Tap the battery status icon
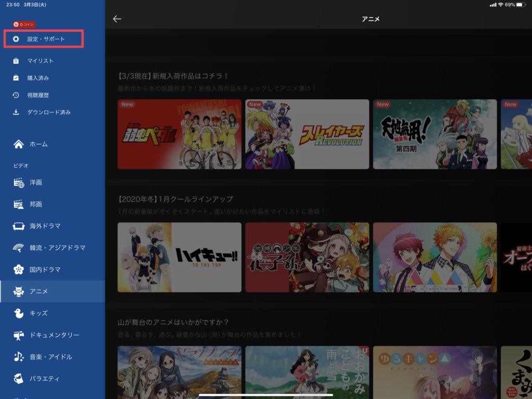The height and width of the screenshot is (399, 532). pyautogui.click(x=521, y=5)
